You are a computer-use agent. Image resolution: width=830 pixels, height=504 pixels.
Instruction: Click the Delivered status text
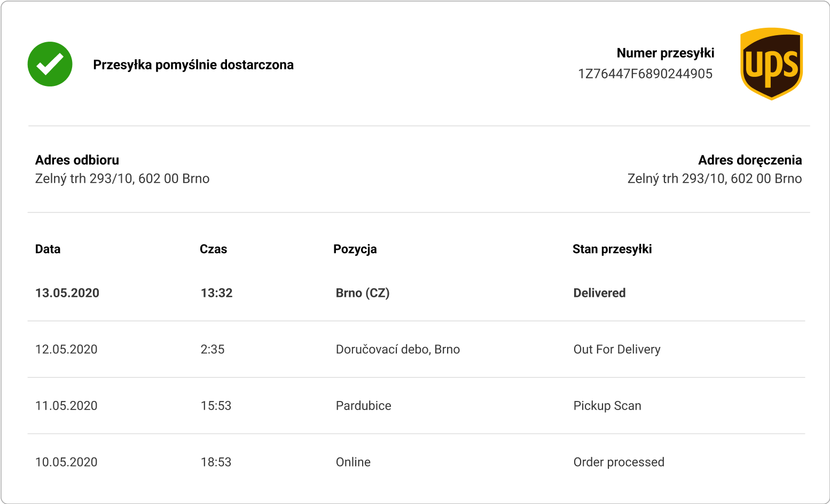(x=599, y=293)
